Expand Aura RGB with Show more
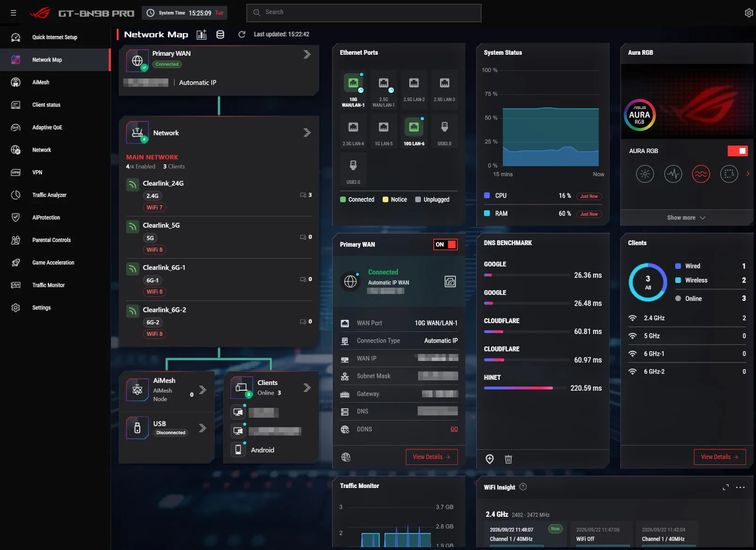The width and height of the screenshot is (756, 550). [686, 218]
